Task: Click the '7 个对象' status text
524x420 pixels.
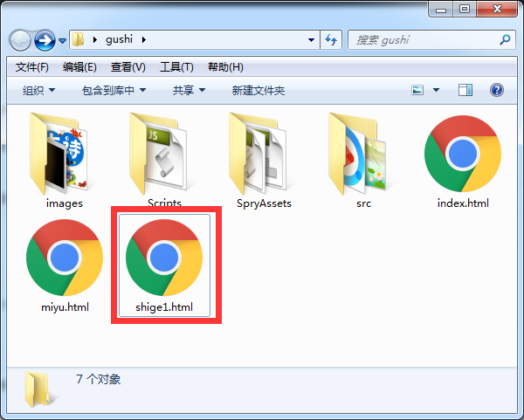Action: (98, 379)
